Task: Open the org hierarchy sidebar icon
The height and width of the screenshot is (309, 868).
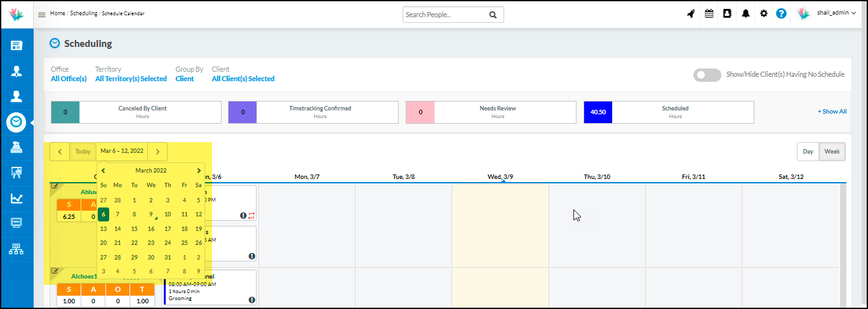Action: [17, 249]
